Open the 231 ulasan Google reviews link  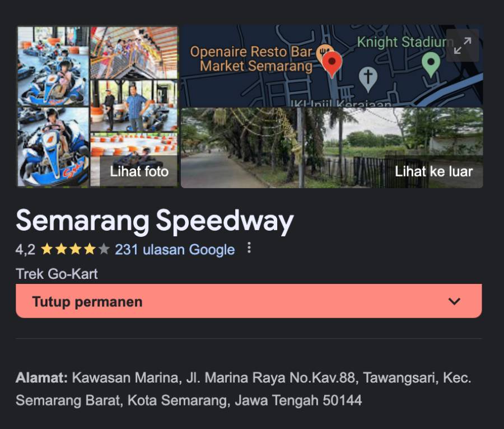pyautogui.click(x=175, y=250)
